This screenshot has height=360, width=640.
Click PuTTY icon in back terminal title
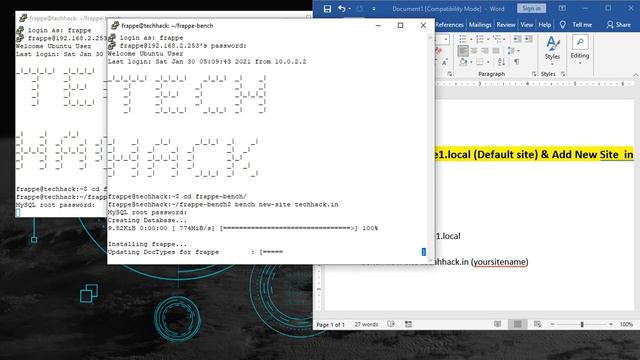(23, 18)
